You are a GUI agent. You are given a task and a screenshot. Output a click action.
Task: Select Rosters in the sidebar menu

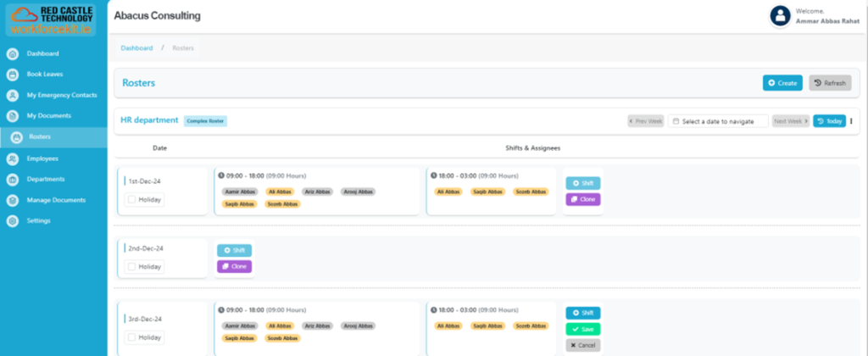pyautogui.click(x=39, y=136)
